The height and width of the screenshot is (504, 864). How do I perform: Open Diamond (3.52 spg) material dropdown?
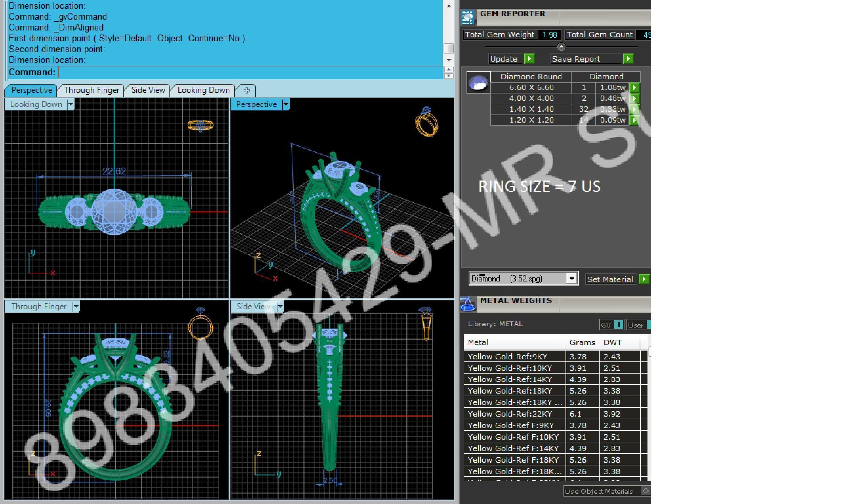pos(571,279)
